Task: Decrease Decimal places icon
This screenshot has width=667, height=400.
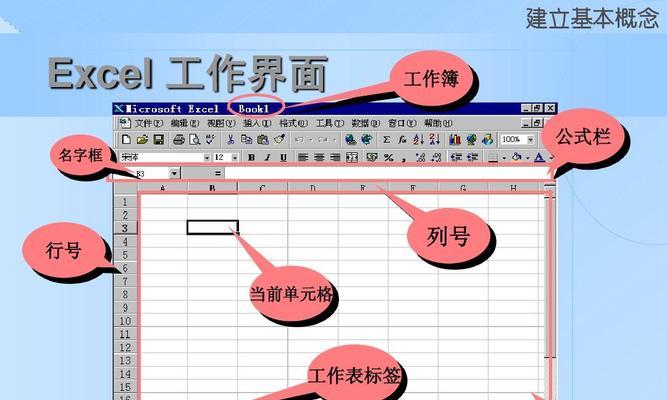Action: (436, 157)
